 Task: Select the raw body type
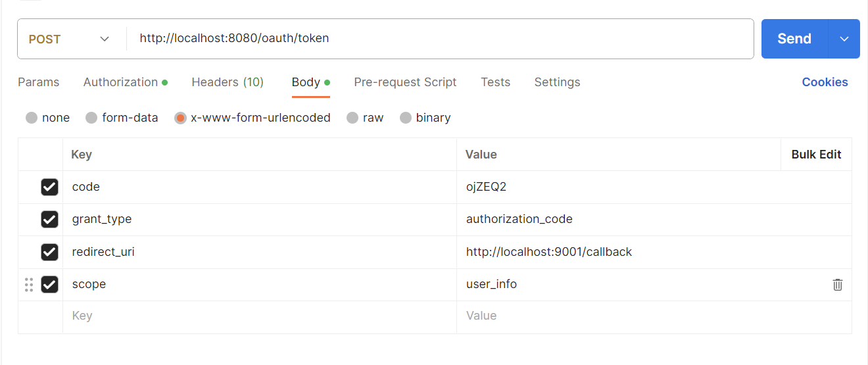point(365,118)
